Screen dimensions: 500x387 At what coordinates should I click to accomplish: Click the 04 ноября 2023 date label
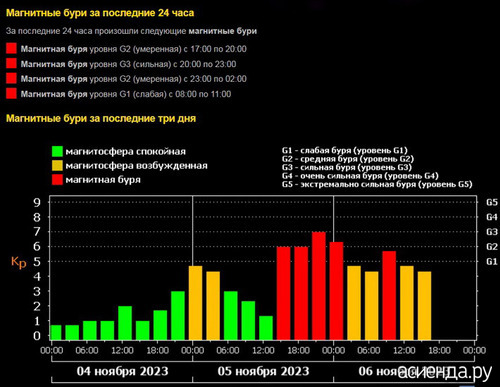tap(122, 371)
